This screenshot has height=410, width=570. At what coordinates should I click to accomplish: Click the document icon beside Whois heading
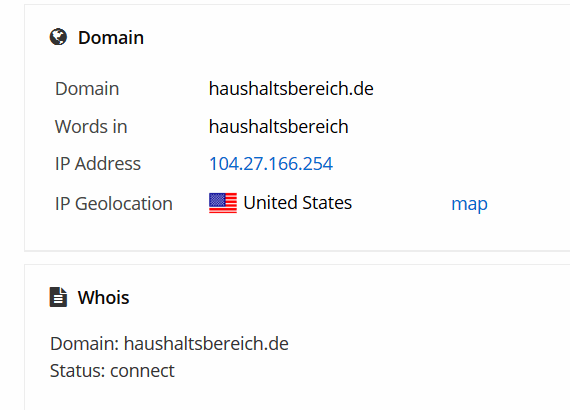pyautogui.click(x=58, y=297)
